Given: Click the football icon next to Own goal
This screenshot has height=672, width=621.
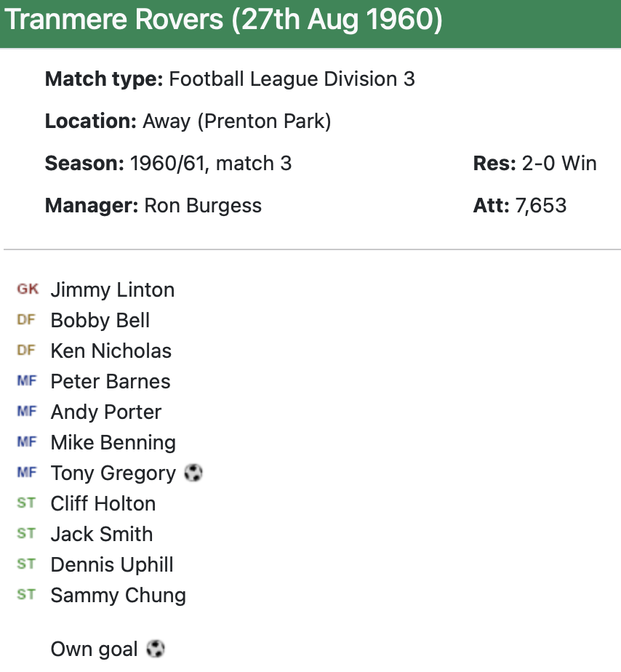Looking at the screenshot, I should pos(156,649).
